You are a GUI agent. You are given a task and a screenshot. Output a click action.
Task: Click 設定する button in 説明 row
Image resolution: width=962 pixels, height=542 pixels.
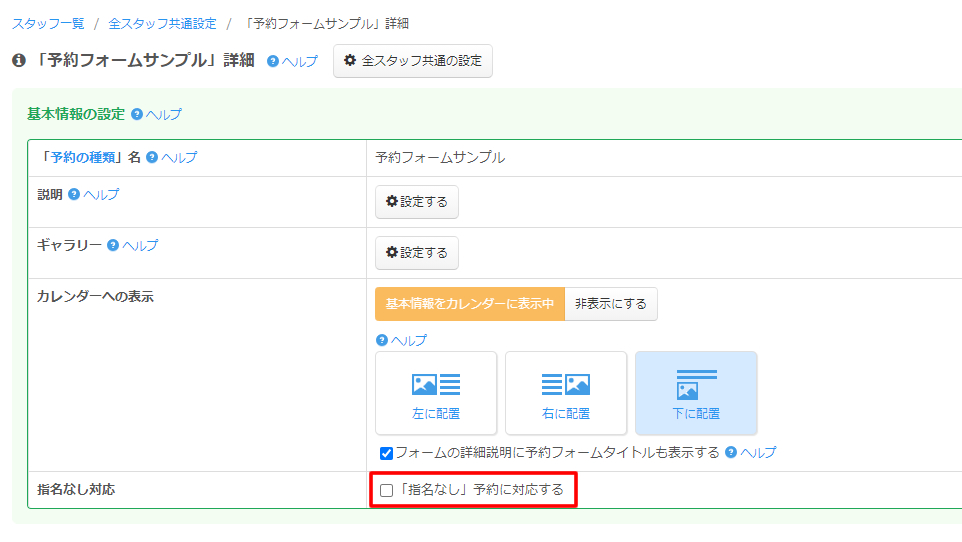click(x=416, y=202)
